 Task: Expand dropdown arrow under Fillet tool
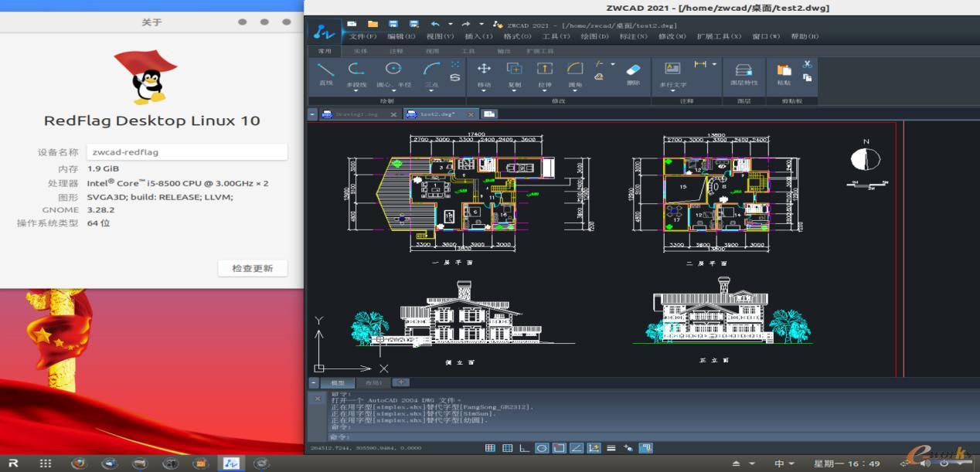pyautogui.click(x=575, y=90)
